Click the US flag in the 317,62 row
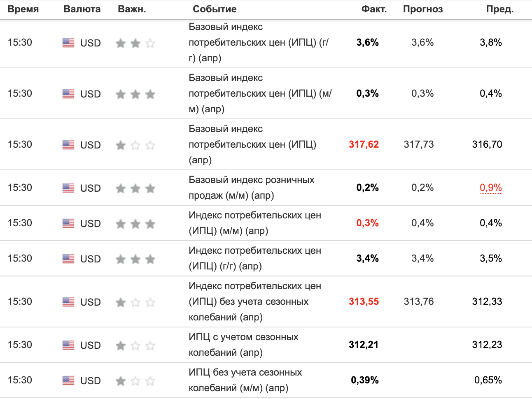The height and width of the screenshot is (399, 532). pos(68,145)
